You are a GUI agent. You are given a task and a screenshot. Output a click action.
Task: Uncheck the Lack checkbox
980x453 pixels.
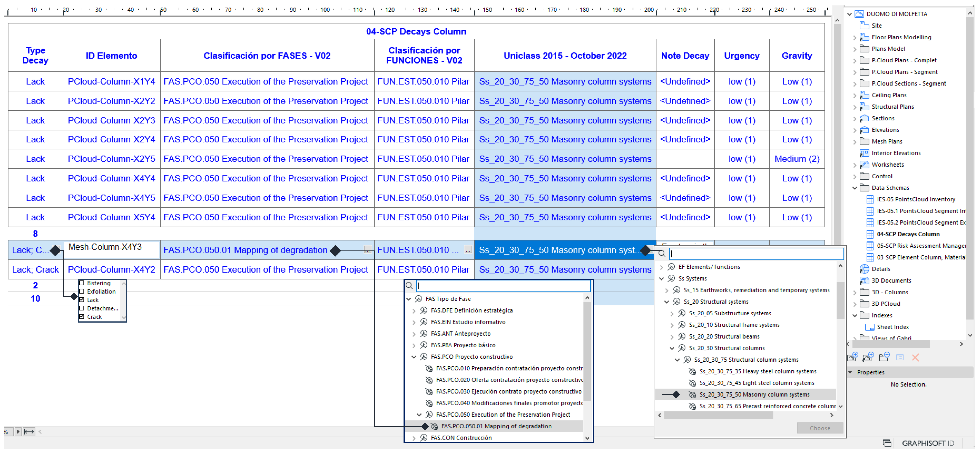(82, 300)
